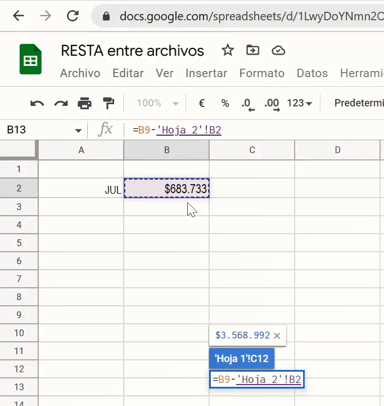Open the Predeterminado font dropdown
This screenshot has width=384, height=406.
pos(359,103)
